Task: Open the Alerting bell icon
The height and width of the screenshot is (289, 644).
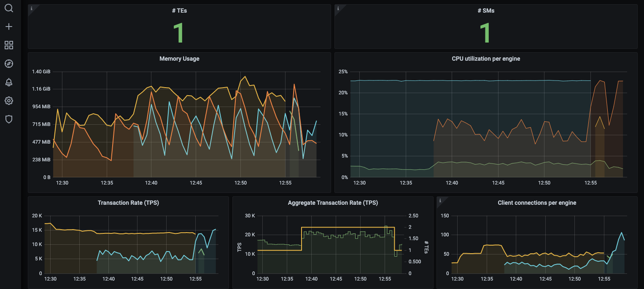Action: pyautogui.click(x=9, y=82)
